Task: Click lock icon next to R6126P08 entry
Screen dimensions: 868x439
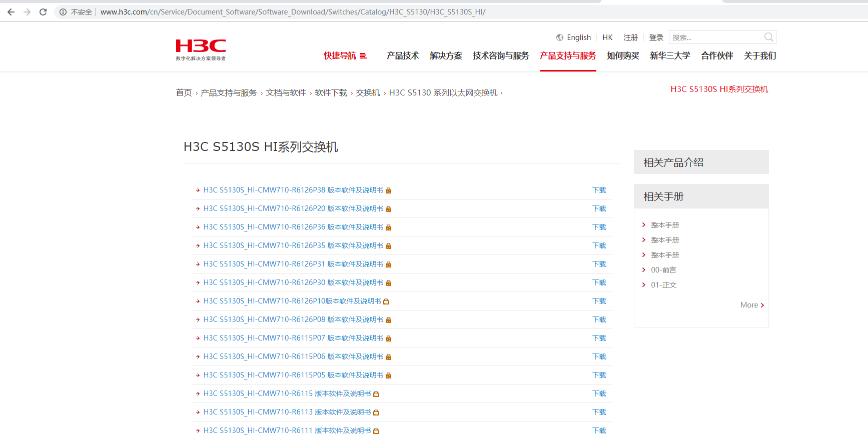Action: coord(389,320)
